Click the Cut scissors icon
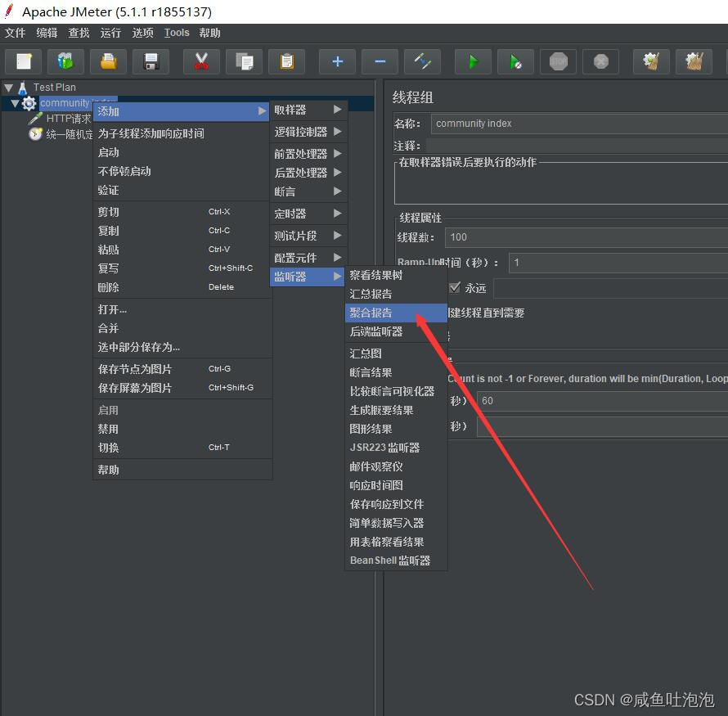The image size is (728, 716). click(x=201, y=61)
